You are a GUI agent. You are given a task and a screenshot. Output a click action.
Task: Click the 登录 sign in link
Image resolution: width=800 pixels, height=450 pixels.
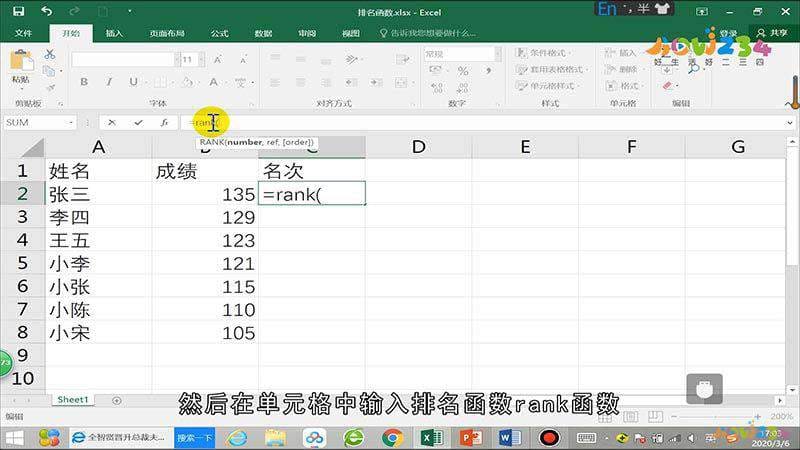click(729, 33)
